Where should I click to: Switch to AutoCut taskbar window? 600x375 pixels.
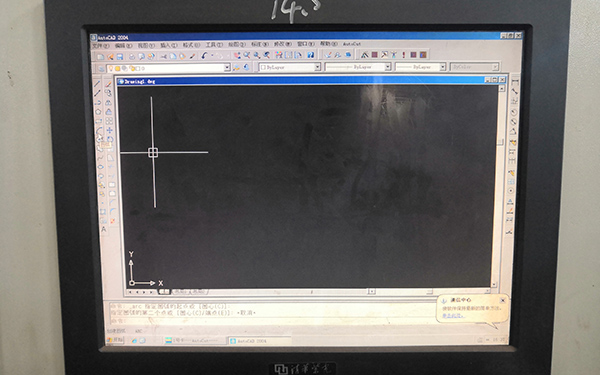pyautogui.click(x=194, y=340)
